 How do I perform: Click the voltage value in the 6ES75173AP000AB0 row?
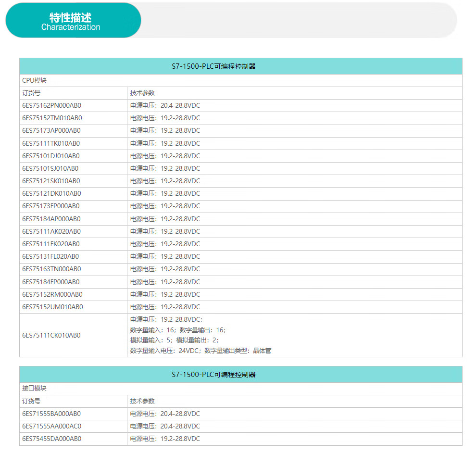pyautogui.click(x=180, y=130)
